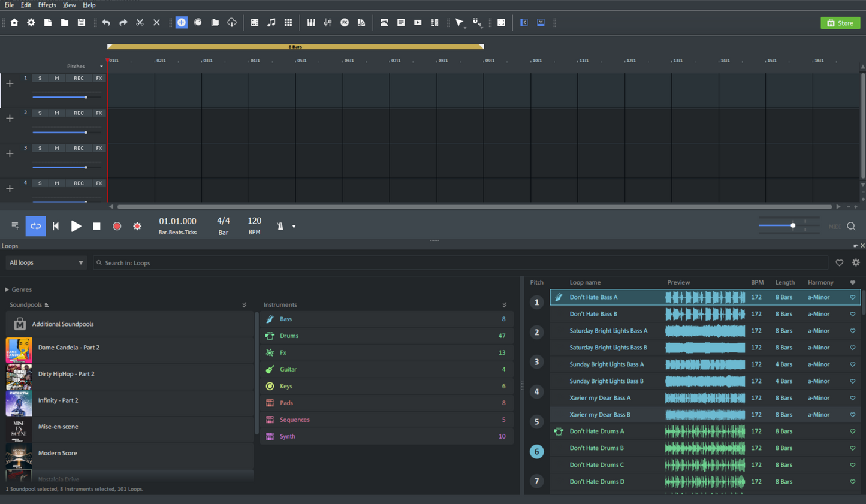This screenshot has height=504, width=866.
Task: Open the Effects menu
Action: [47, 5]
